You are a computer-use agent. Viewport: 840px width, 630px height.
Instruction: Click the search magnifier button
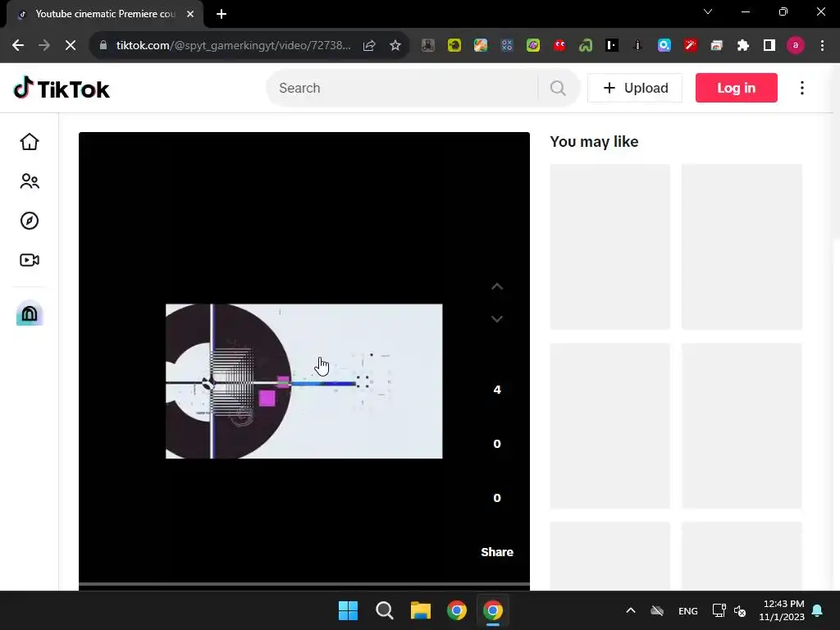pyautogui.click(x=558, y=88)
